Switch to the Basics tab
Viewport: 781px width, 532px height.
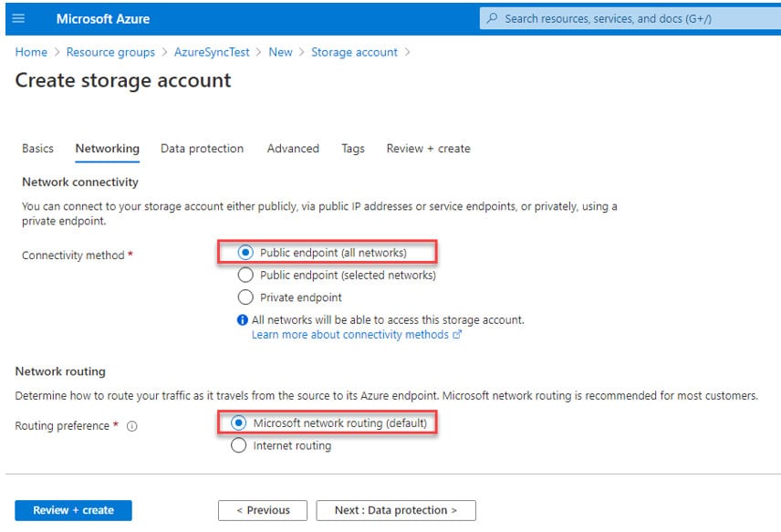click(37, 149)
